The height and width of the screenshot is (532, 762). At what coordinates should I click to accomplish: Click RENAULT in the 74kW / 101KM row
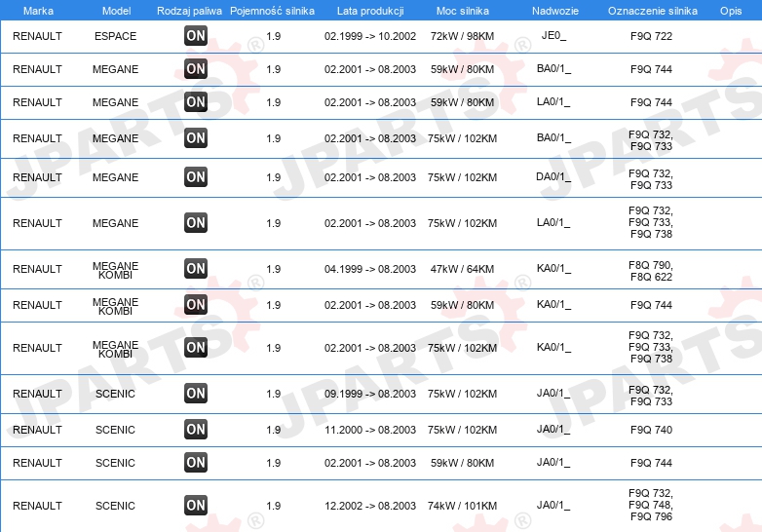[37, 506]
